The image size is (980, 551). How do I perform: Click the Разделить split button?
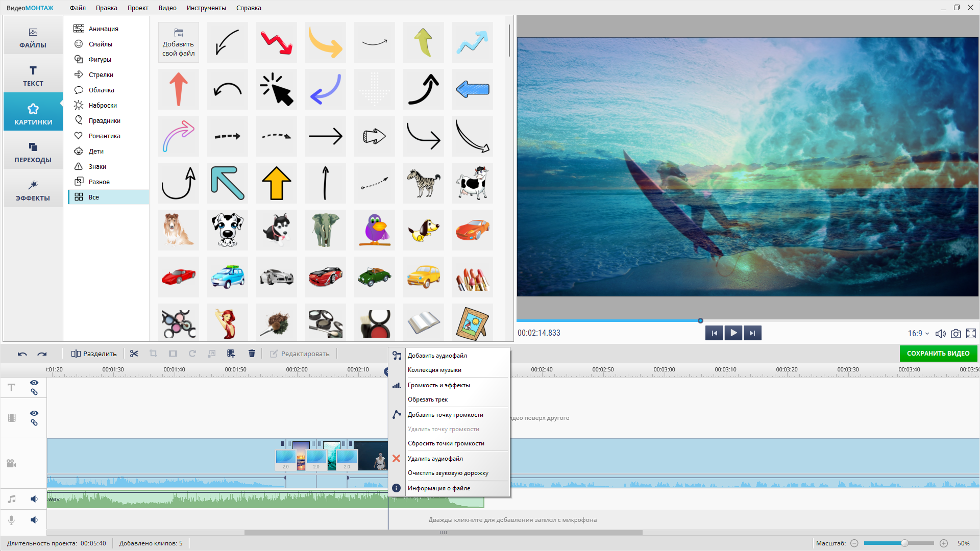click(94, 354)
